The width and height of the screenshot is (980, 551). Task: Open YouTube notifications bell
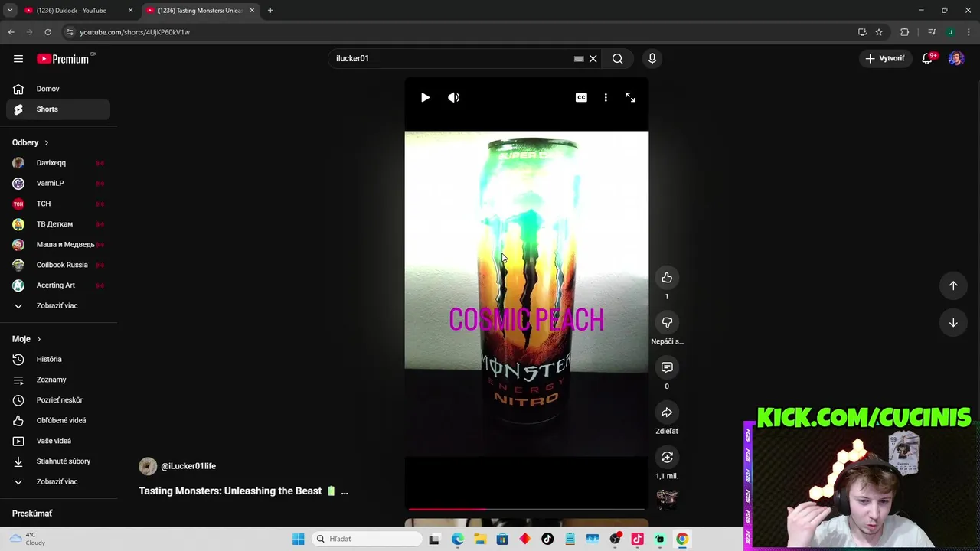tap(927, 58)
